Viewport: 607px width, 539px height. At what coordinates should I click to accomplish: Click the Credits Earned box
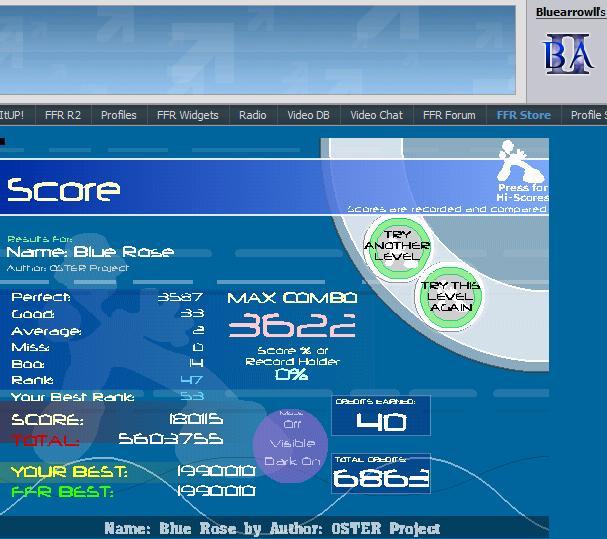point(381,416)
